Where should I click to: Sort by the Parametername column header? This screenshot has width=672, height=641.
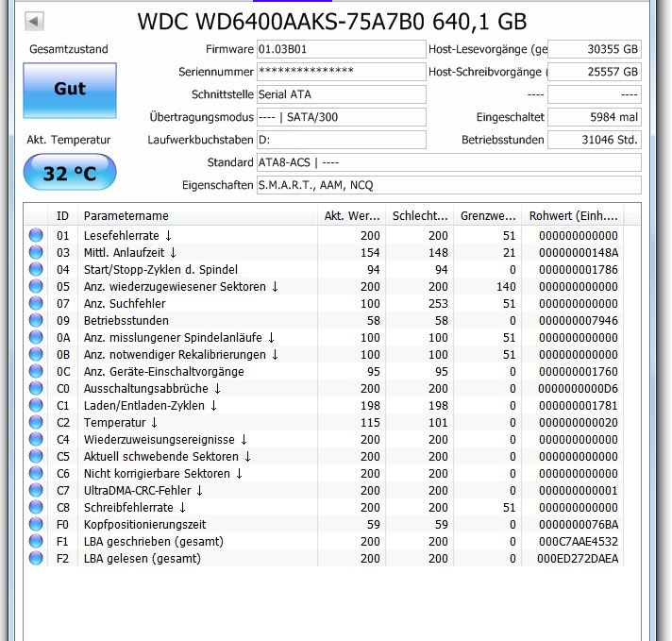tap(197, 215)
